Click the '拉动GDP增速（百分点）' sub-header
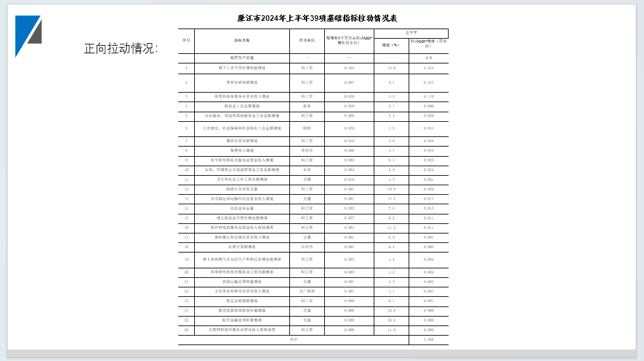This screenshot has height=361, width=644. (x=428, y=44)
